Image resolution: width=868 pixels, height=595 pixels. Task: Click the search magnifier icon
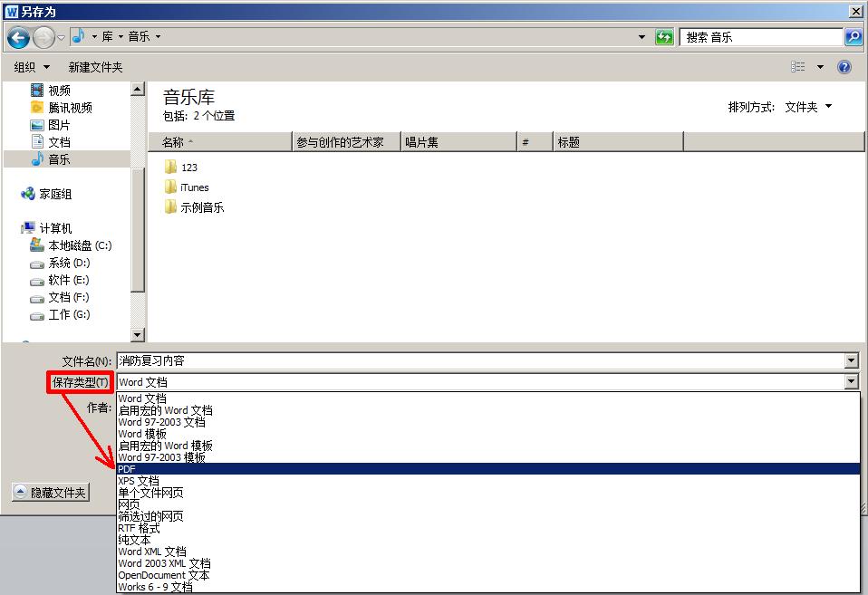tap(854, 37)
